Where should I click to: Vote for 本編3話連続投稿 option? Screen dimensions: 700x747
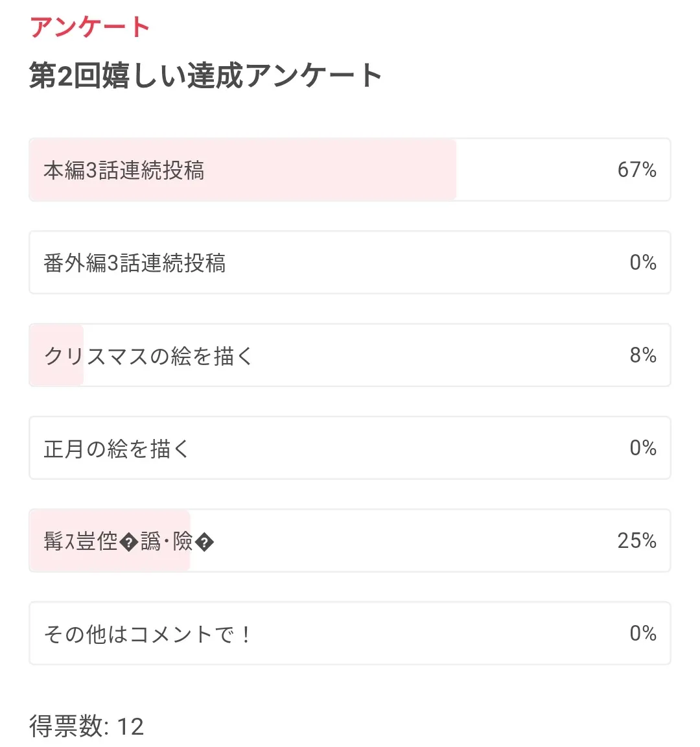point(124,171)
